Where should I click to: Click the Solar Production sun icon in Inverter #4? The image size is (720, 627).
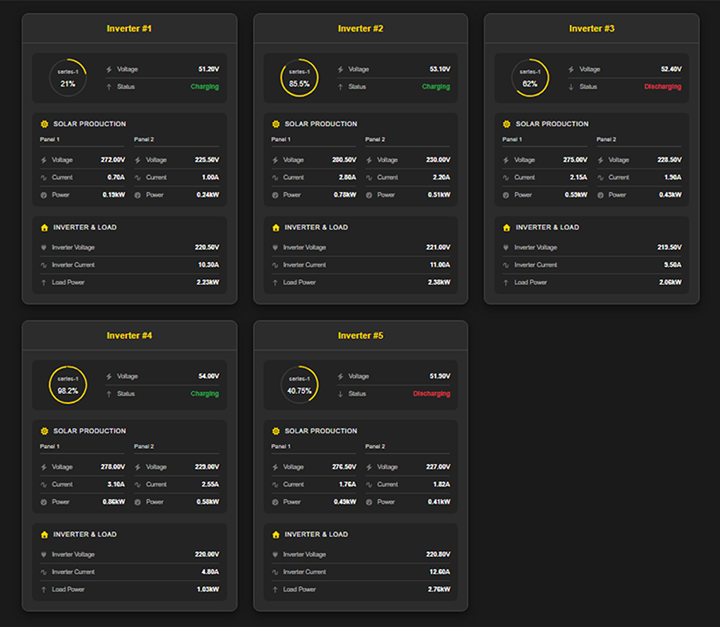(x=44, y=431)
